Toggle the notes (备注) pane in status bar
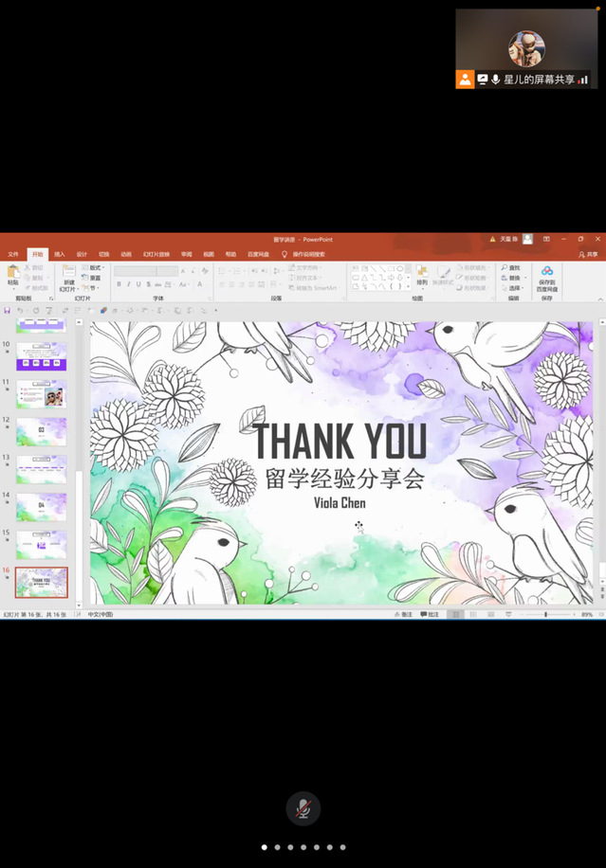Viewport: 606px width, 868px height. pyautogui.click(x=405, y=614)
